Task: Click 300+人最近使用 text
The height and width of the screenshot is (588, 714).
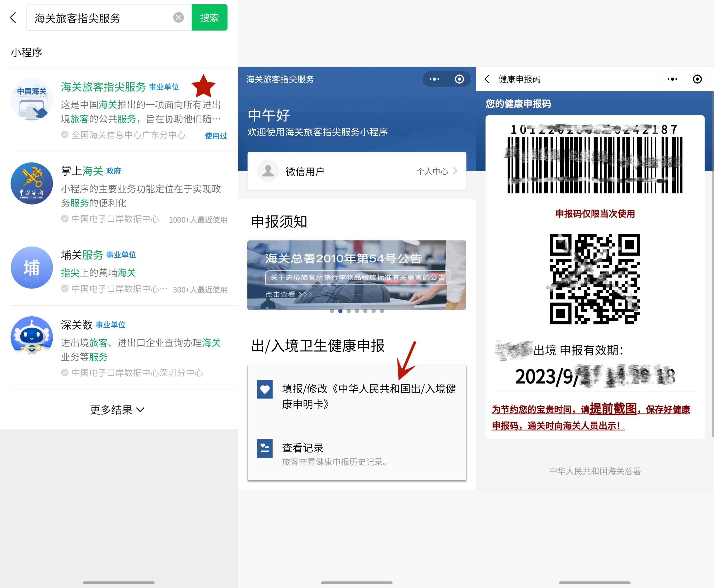Action: pos(200,290)
